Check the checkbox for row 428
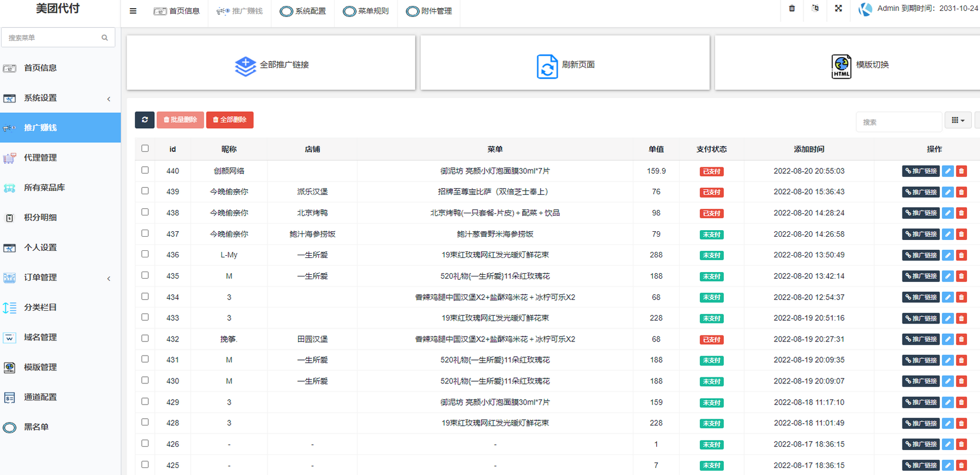This screenshot has width=980, height=475. [x=145, y=422]
